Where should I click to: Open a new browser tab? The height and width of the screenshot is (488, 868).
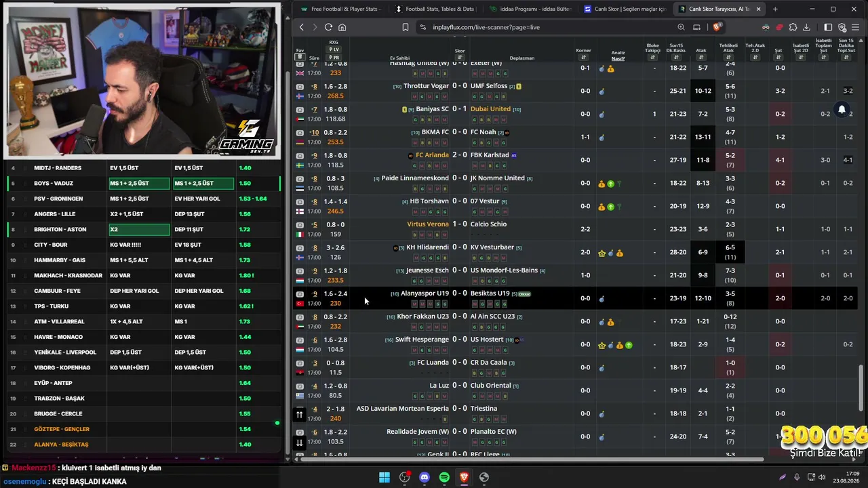coord(775,9)
